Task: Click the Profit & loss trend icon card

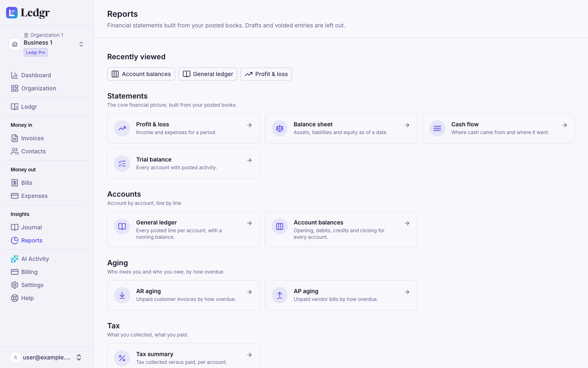Action: [x=122, y=128]
